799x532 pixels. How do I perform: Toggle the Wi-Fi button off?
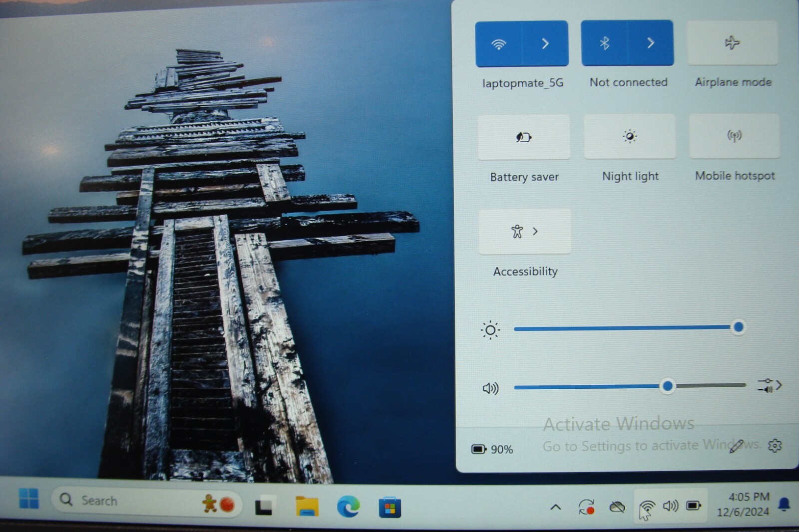[x=498, y=44]
